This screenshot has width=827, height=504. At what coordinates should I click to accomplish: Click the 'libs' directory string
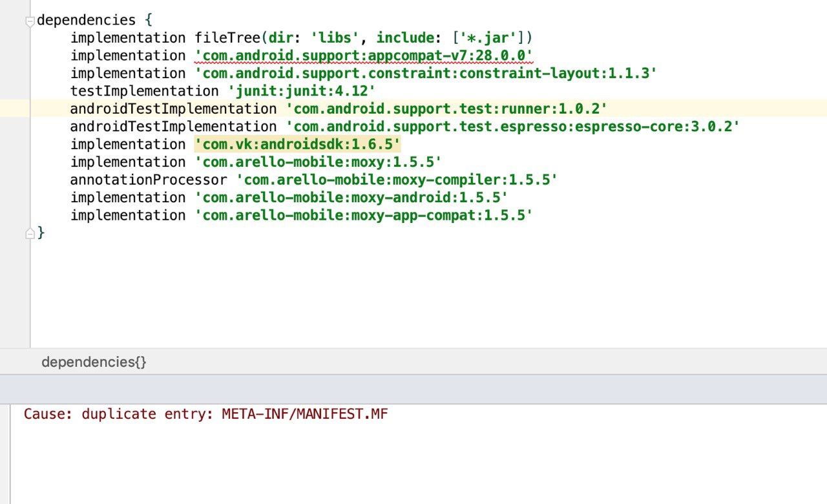[x=335, y=37]
